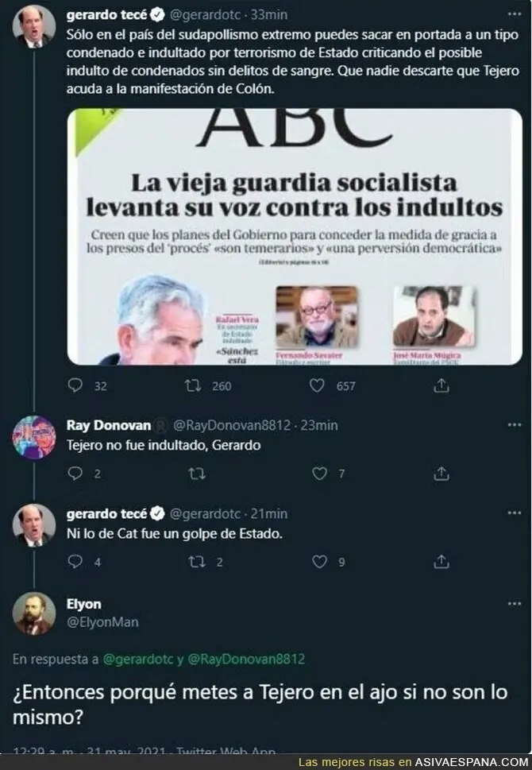Open the ABC newspaper front page image
Viewport: 532px width, 770px height.
[295, 237]
